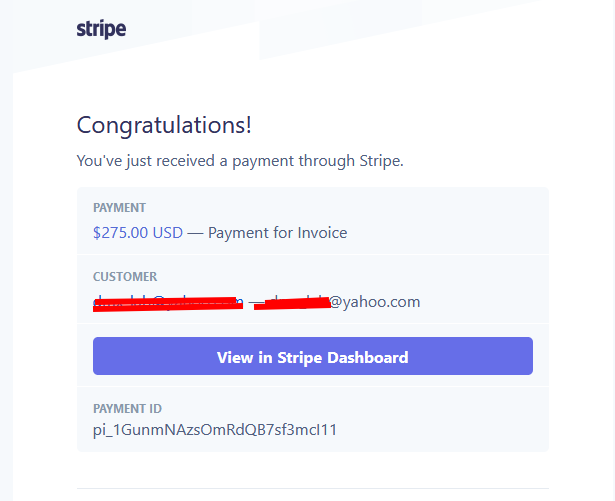Click the red redaction bar before @yahoo.com
Viewport: 615px width, 501px height.
click(292, 303)
